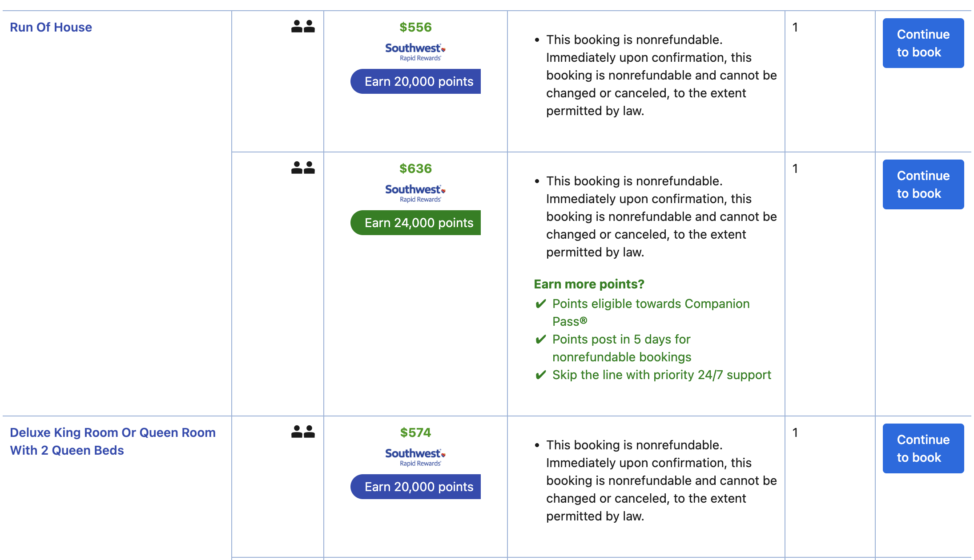Click the $574 price for the Deluxe King Room
This screenshot has width=974, height=560.
tap(415, 432)
